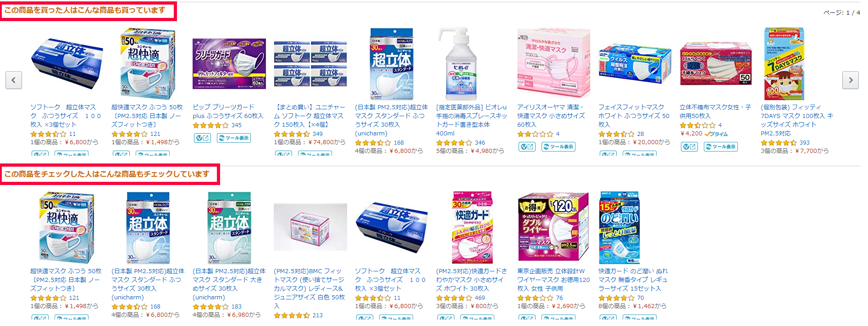Click ダブルワイヤー 120枚 mask box image

(553, 227)
